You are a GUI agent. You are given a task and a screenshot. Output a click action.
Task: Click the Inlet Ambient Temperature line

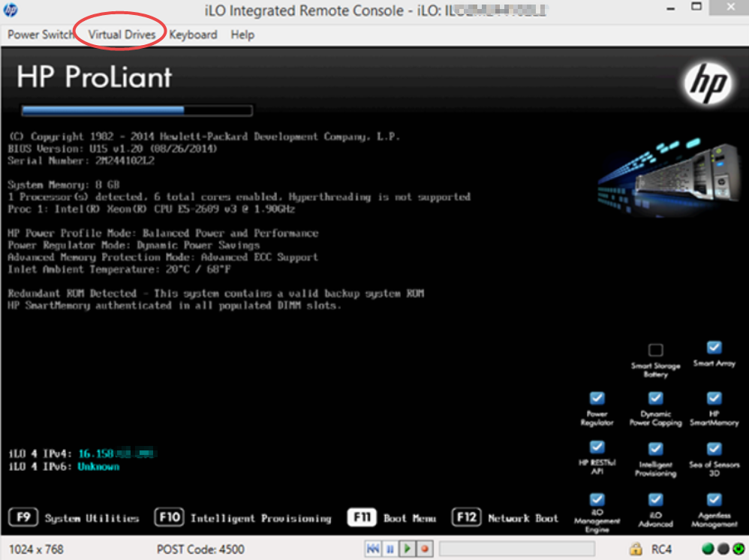[119, 269]
